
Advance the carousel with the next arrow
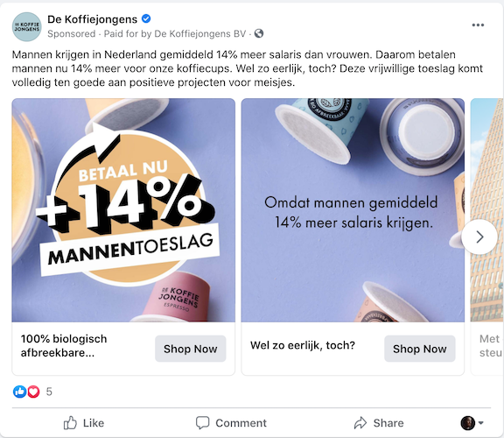point(479,237)
